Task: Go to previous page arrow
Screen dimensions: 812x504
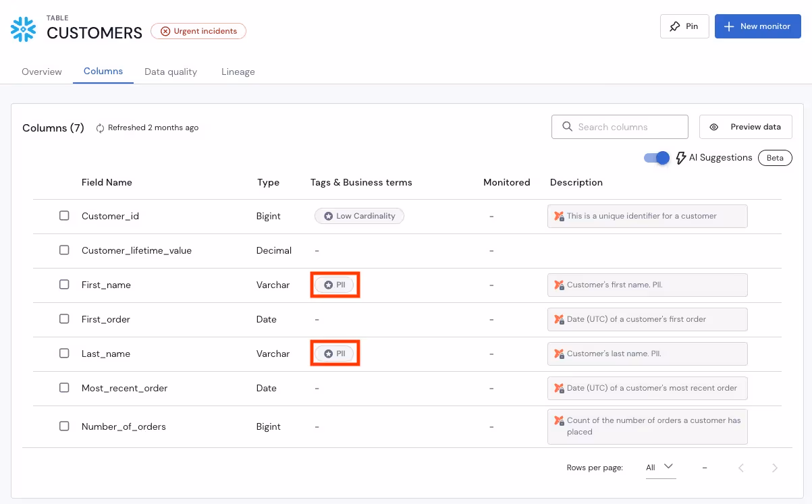Action: click(x=741, y=468)
